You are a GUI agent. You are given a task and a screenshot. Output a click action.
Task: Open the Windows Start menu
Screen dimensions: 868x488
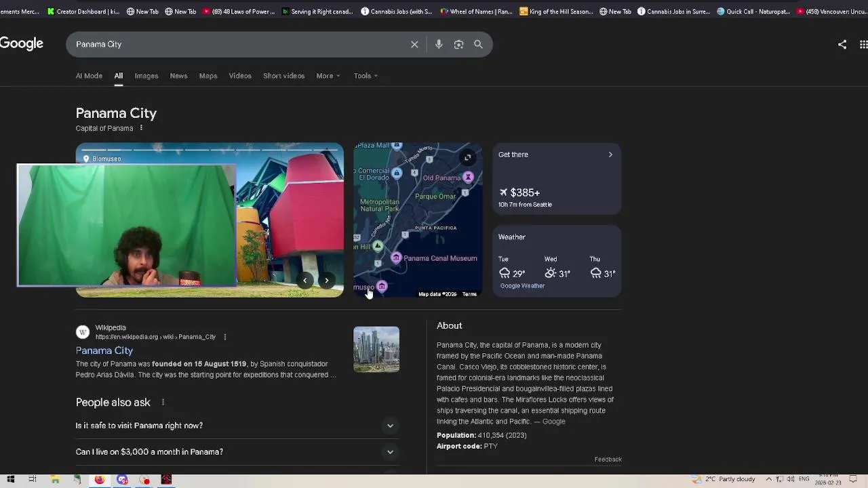click(10, 480)
